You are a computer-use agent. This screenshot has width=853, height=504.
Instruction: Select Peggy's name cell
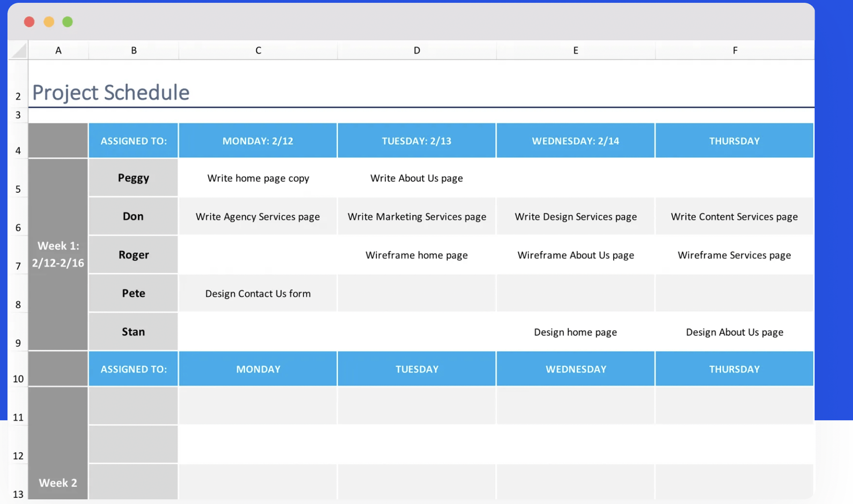coord(133,178)
